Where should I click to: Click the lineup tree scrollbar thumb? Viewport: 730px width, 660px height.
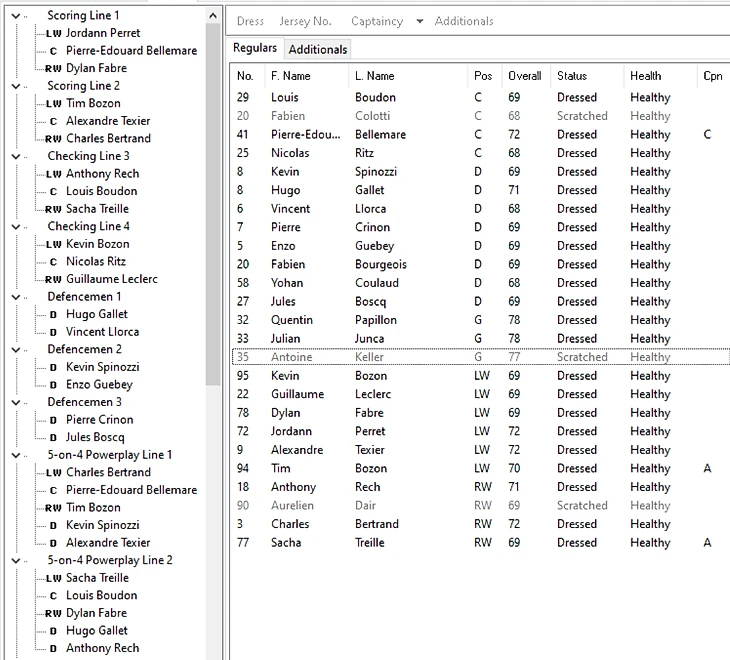click(x=213, y=205)
